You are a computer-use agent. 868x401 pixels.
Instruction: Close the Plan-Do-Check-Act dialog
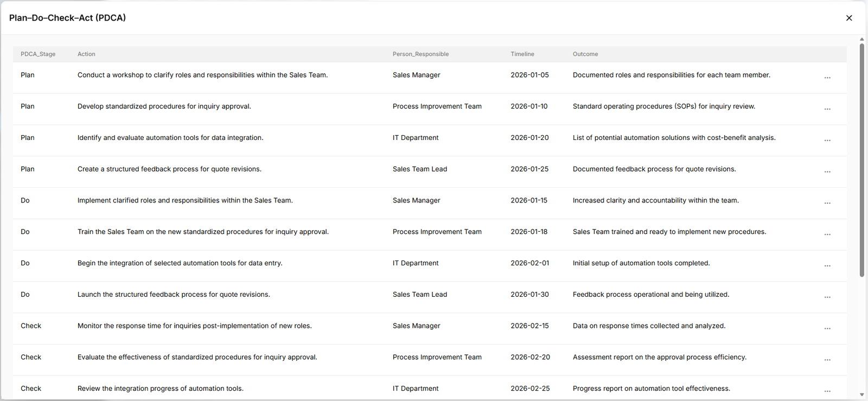click(x=849, y=18)
